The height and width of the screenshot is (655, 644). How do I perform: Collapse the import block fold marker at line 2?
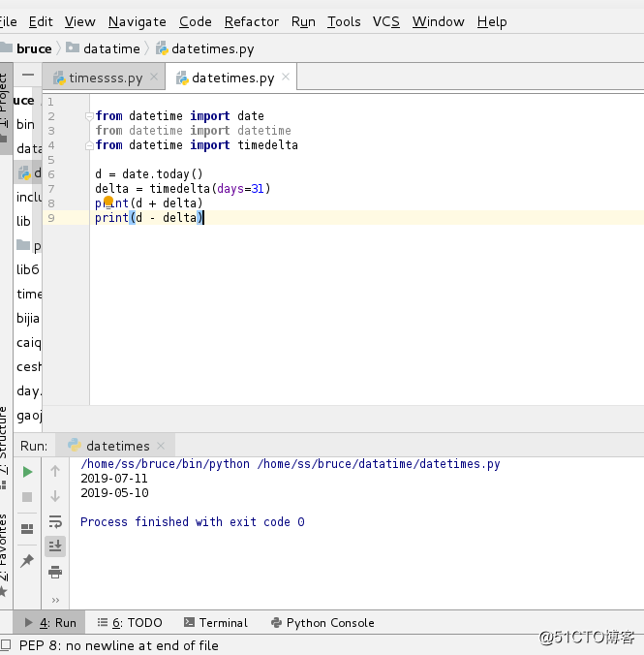point(88,116)
